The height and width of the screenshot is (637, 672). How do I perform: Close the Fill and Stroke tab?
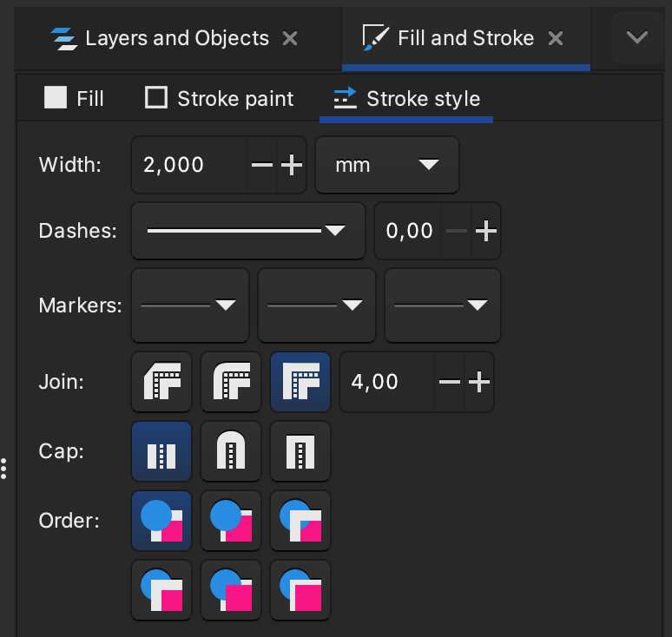coord(557,38)
